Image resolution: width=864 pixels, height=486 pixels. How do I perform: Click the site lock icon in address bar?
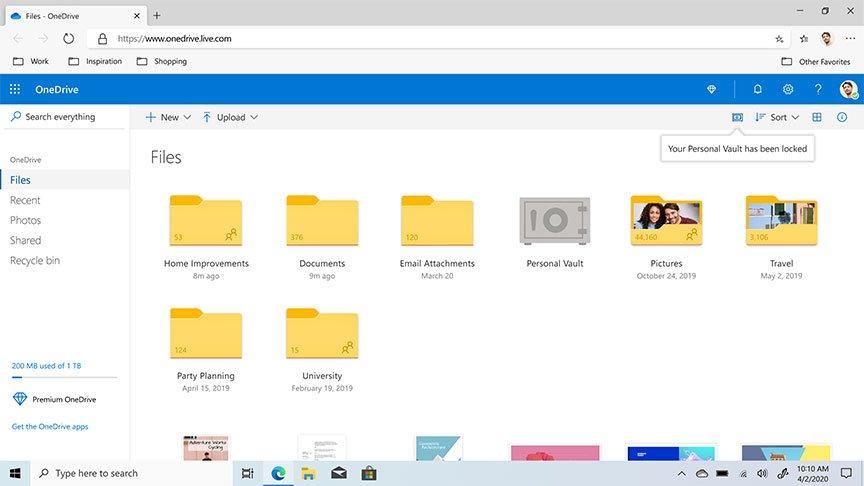(102, 39)
